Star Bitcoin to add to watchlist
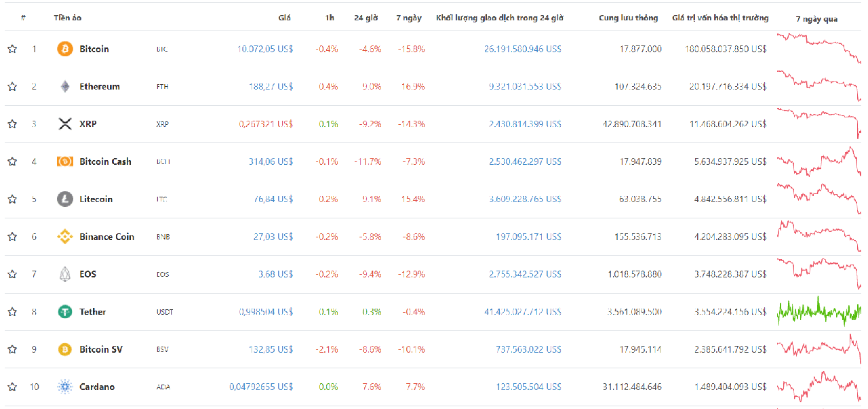Viewport: 868px width, 409px height. [x=12, y=49]
